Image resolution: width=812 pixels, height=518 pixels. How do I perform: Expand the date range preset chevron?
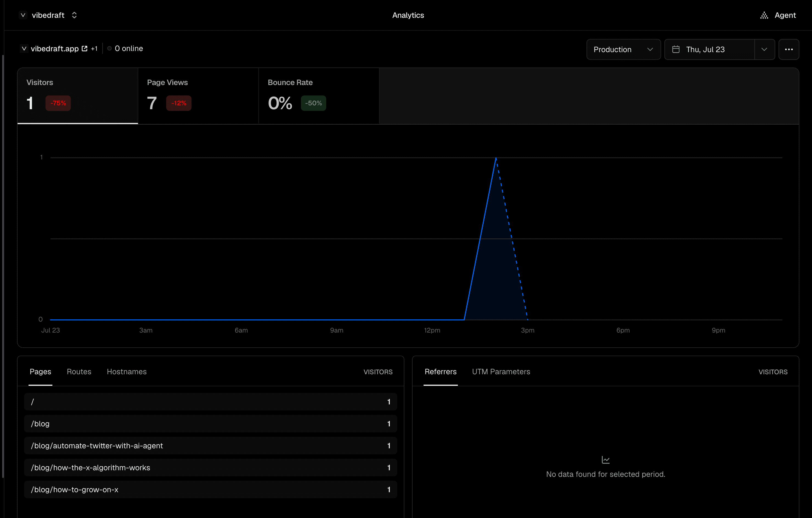(765, 50)
